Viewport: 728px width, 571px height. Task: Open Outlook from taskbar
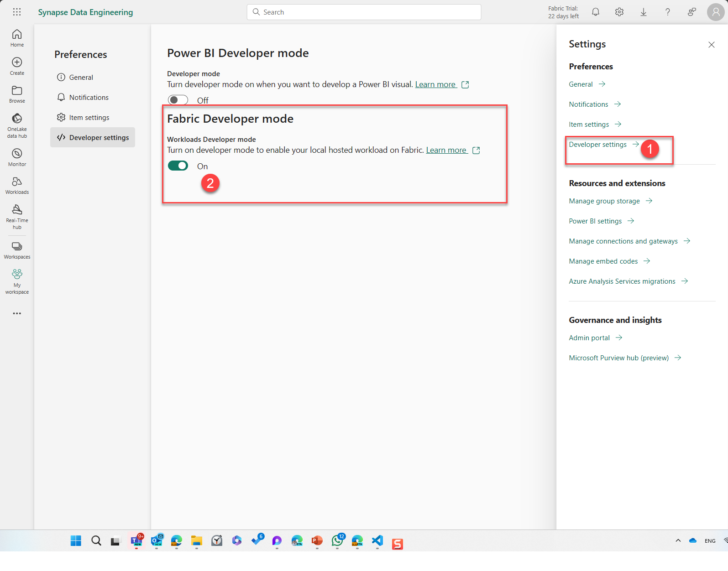point(157,541)
